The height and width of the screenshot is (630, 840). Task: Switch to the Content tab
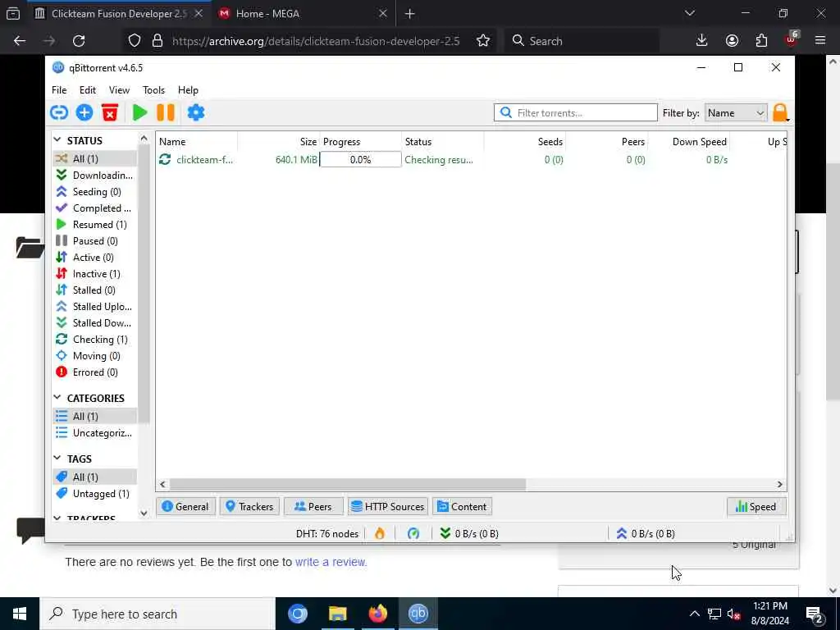[x=462, y=506]
